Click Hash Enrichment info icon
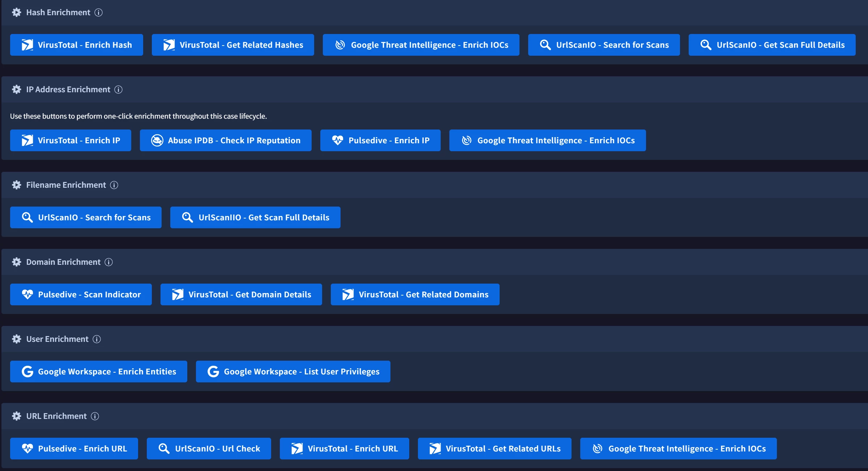 click(98, 12)
